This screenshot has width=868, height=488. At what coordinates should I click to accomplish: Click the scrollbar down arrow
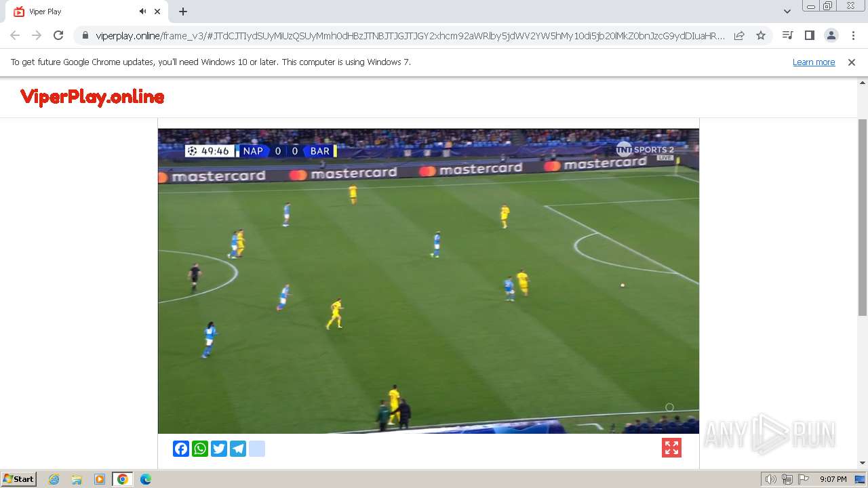[x=863, y=464]
